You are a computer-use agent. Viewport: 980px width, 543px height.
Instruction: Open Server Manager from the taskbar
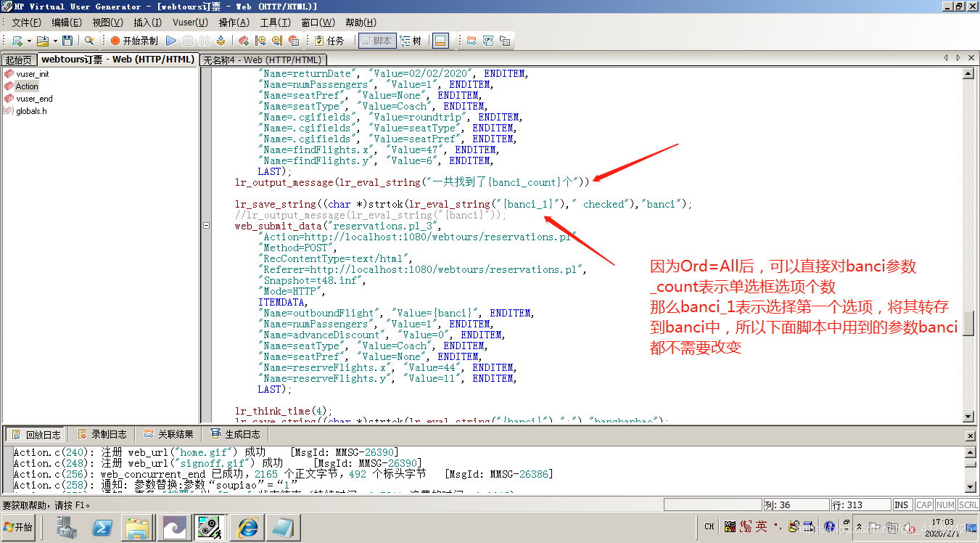tap(67, 528)
